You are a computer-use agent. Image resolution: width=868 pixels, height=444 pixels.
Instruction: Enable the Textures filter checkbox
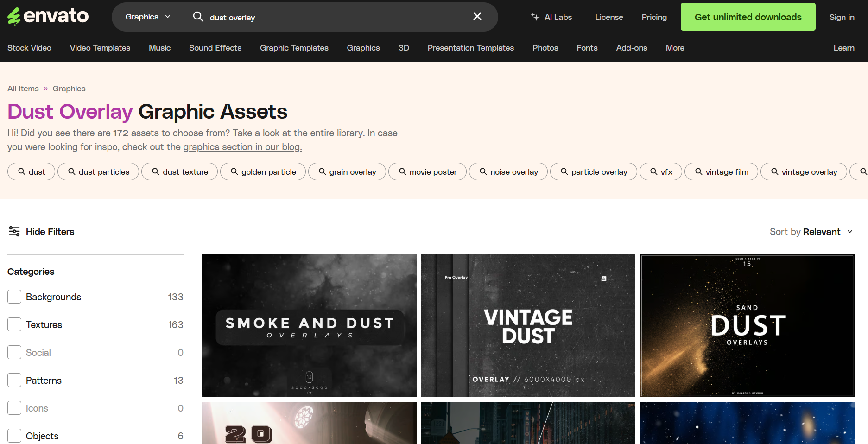click(x=14, y=324)
